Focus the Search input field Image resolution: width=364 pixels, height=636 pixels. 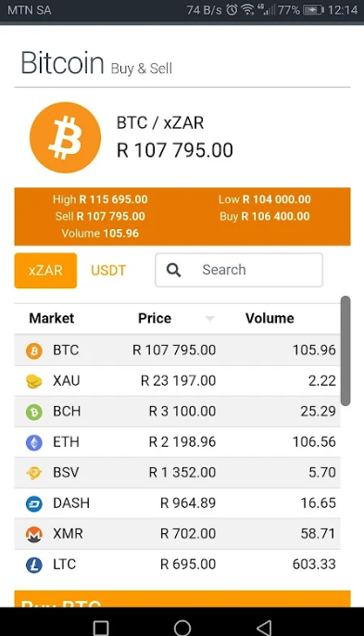pos(239,270)
